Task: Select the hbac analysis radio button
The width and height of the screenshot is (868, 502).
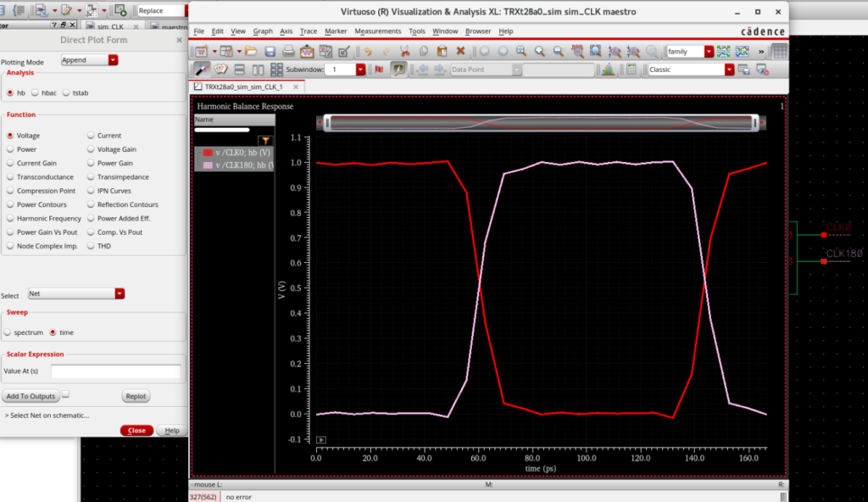Action: [x=35, y=92]
